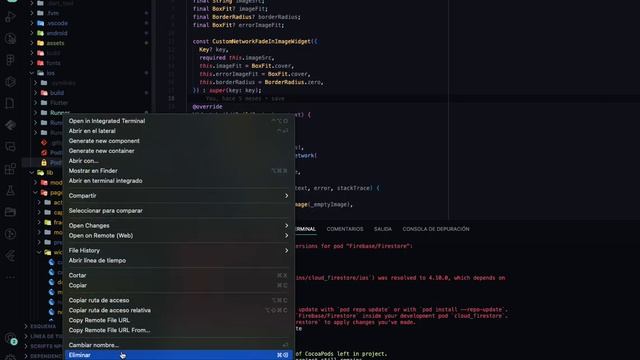Click the green android folder icon

40,33
